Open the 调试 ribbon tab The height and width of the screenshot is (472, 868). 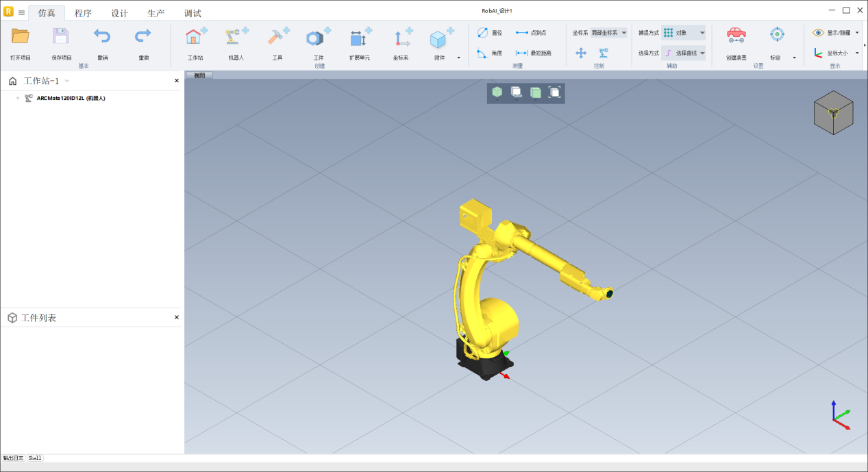click(193, 13)
